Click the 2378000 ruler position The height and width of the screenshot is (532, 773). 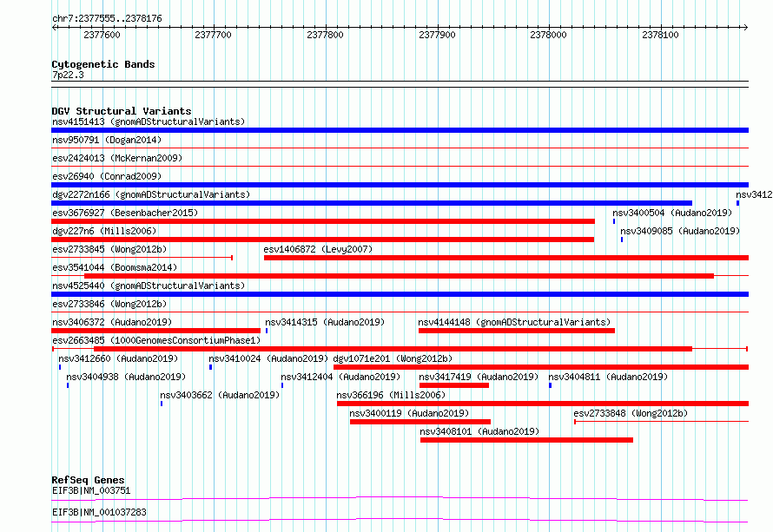(x=548, y=35)
